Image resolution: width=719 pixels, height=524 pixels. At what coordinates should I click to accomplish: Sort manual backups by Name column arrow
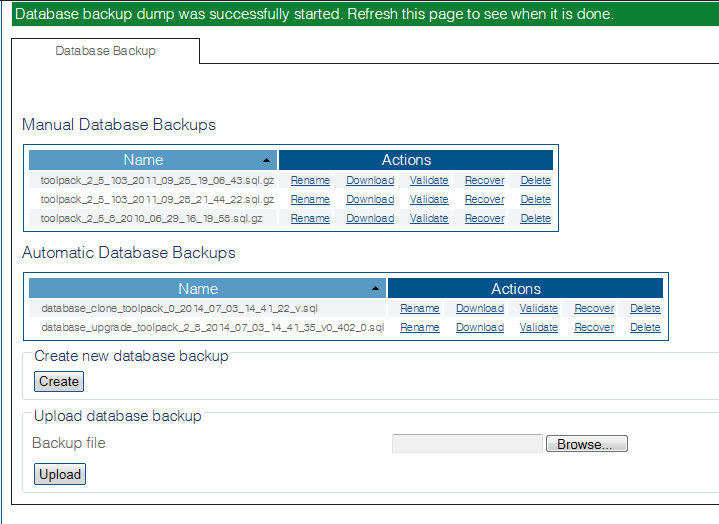tap(266, 161)
